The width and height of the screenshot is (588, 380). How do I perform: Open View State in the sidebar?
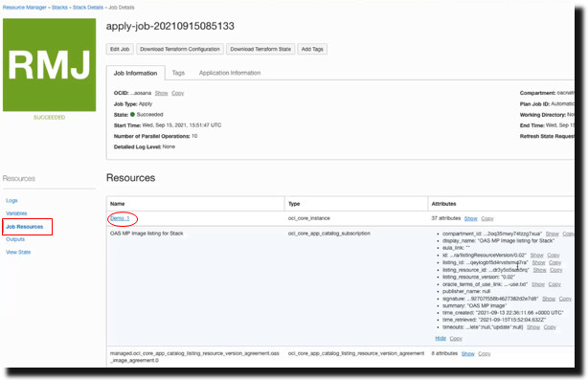coord(18,252)
